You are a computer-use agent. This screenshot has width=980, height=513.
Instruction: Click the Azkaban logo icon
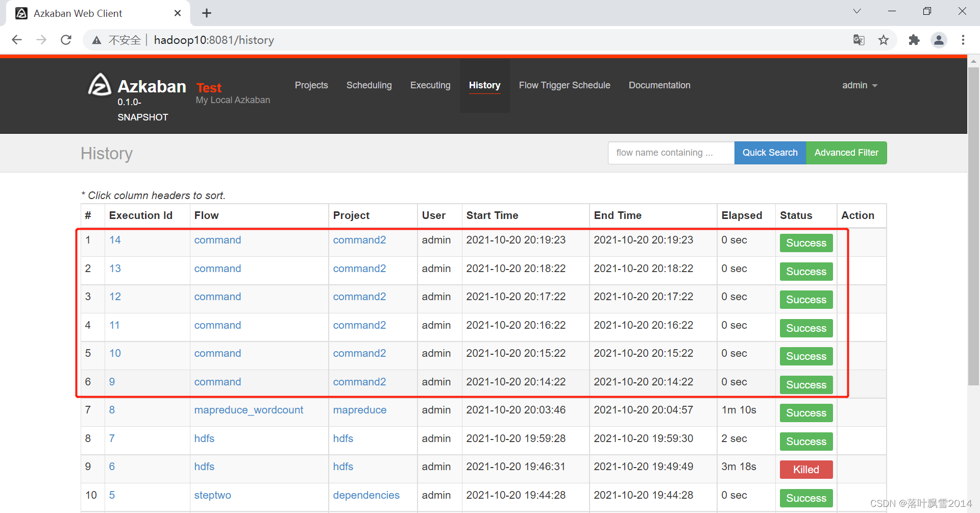pyautogui.click(x=100, y=85)
